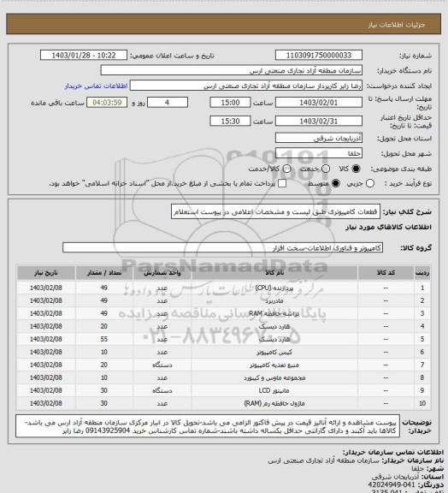The image size is (448, 493).
Task: Open the اطلاعات تماس خریدار link
Action: pyautogui.click(x=96, y=86)
